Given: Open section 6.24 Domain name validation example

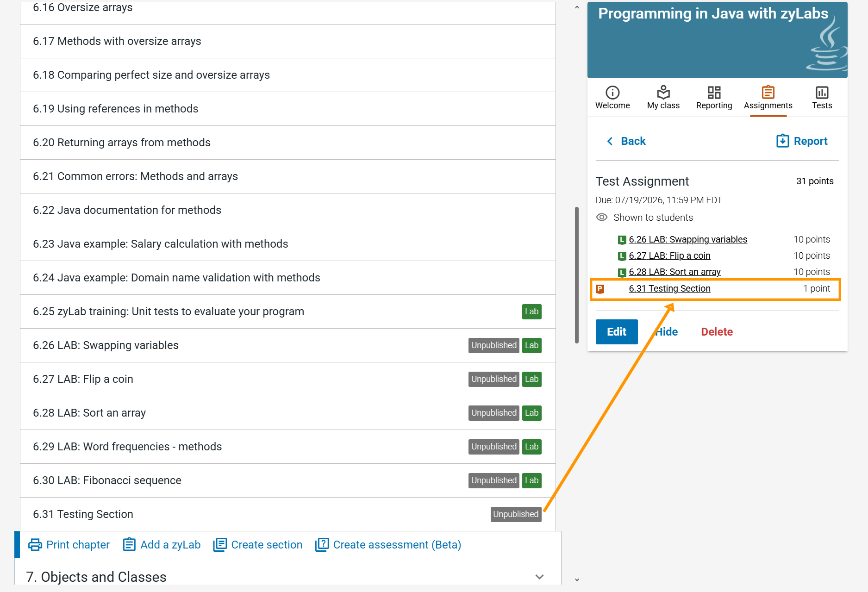Looking at the screenshot, I should click(x=288, y=278).
